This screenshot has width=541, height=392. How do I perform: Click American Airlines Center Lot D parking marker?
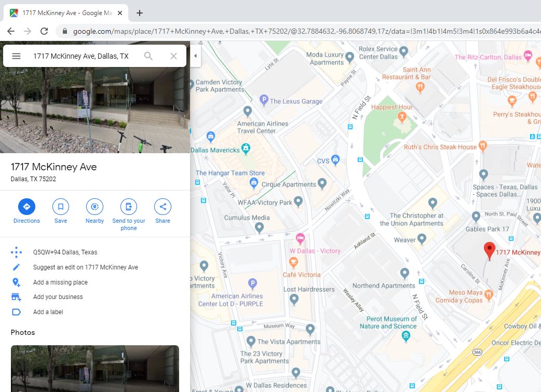pyautogui.click(x=252, y=284)
